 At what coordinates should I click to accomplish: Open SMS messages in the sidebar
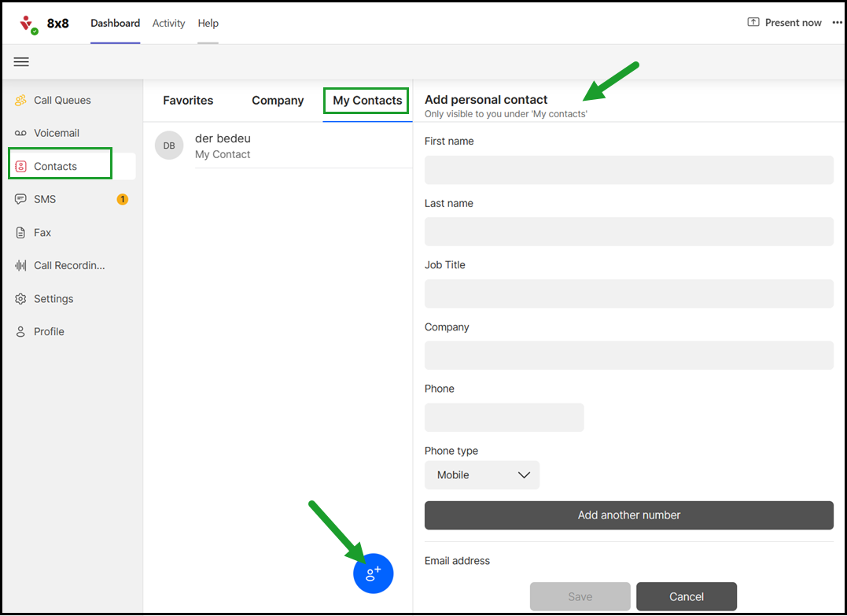pyautogui.click(x=45, y=199)
